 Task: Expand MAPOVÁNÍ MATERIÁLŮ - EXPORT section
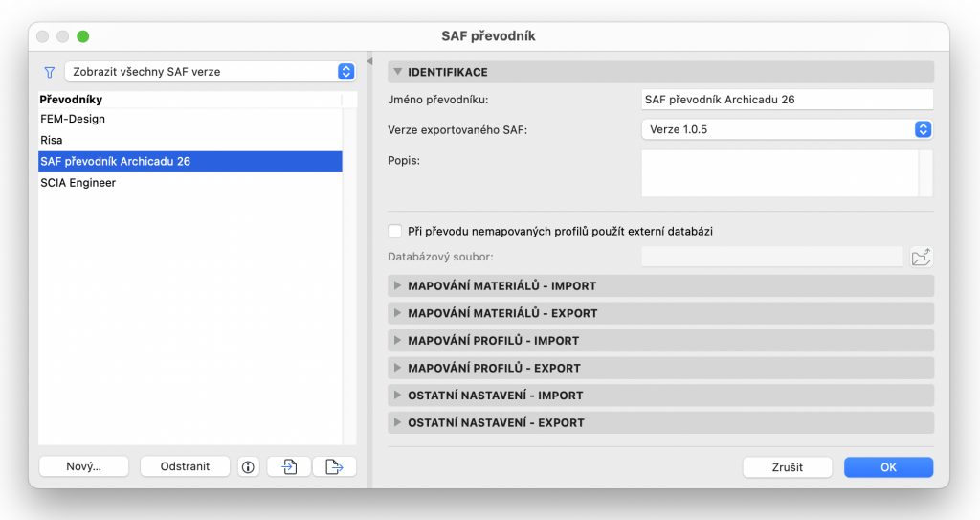[660, 313]
